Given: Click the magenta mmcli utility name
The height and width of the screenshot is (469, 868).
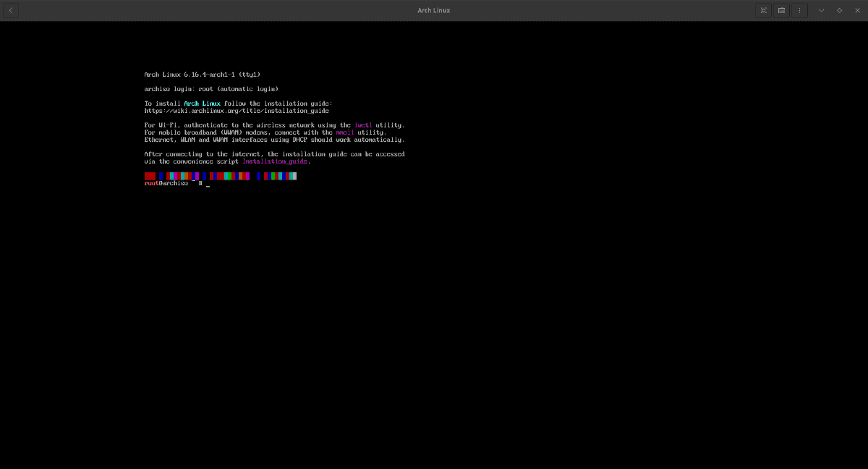Looking at the screenshot, I should tap(345, 132).
